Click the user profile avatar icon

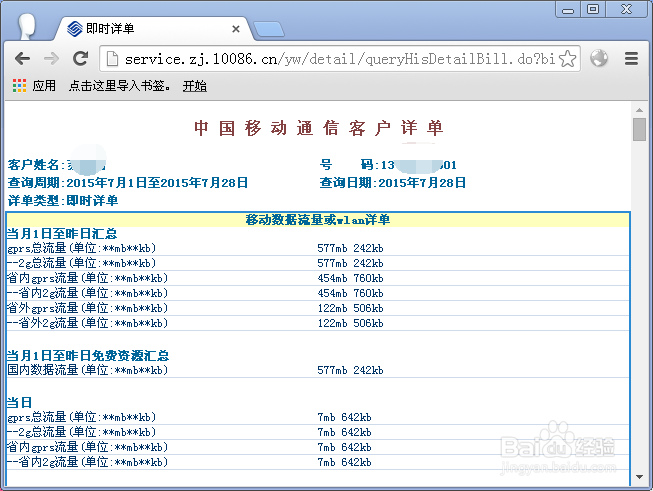27,27
